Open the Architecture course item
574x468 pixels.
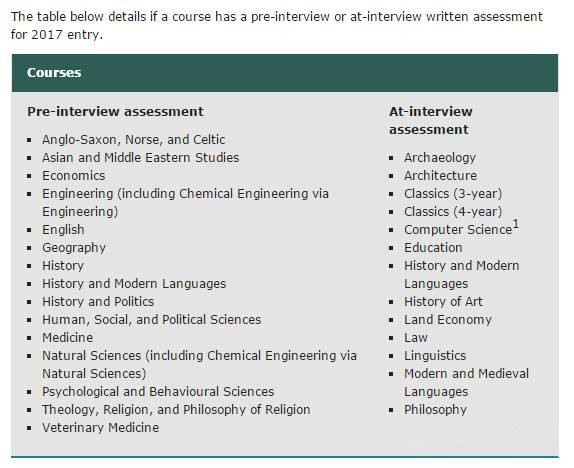pos(440,175)
